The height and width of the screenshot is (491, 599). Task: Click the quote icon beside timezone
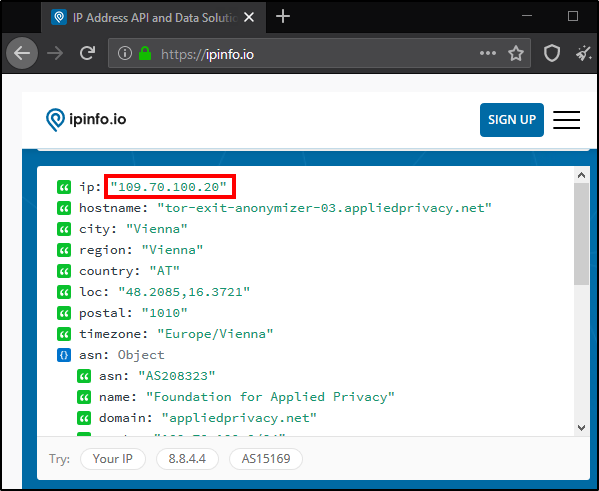click(x=64, y=334)
